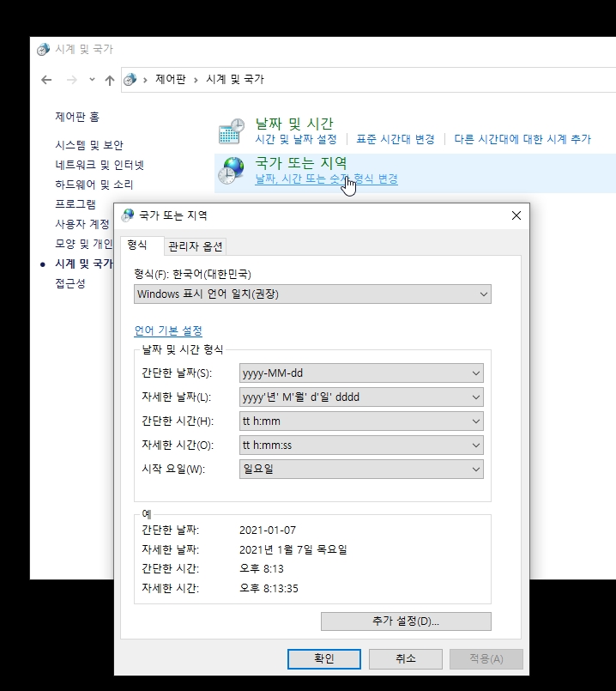
Task: Click the up arrow navigation button
Action: [109, 80]
